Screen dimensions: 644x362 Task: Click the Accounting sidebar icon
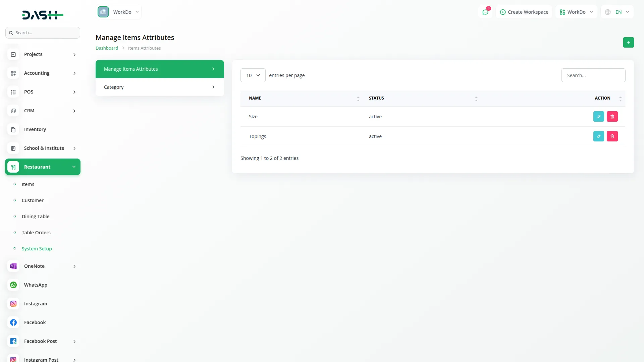pyautogui.click(x=13, y=73)
